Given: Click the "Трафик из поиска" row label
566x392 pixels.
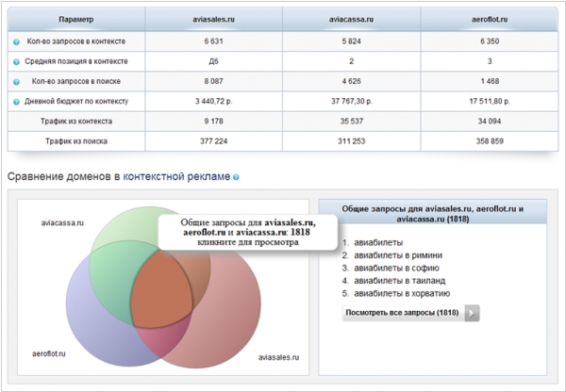Looking at the screenshot, I should 76,141.
